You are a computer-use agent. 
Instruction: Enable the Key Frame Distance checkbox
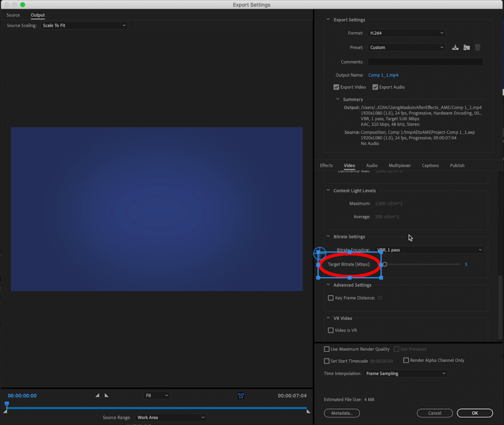[331, 298]
